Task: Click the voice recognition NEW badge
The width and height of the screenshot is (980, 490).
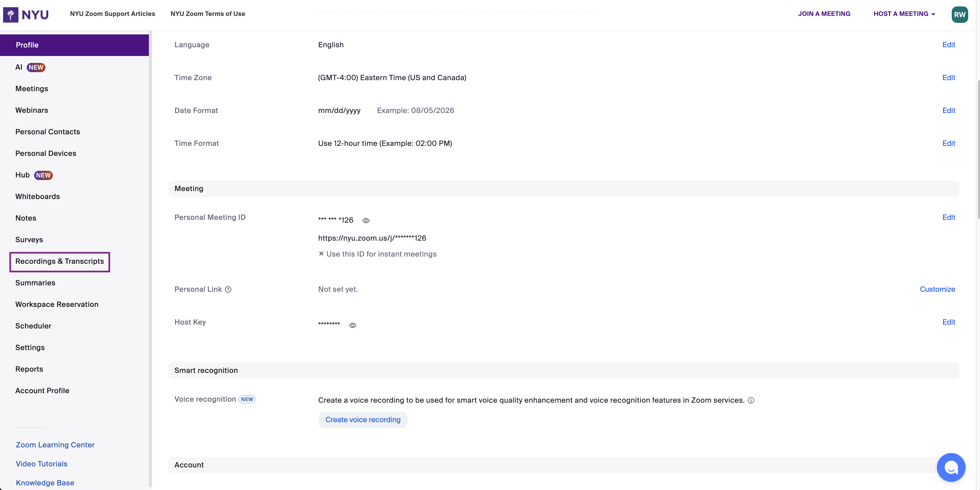Action: pyautogui.click(x=247, y=399)
